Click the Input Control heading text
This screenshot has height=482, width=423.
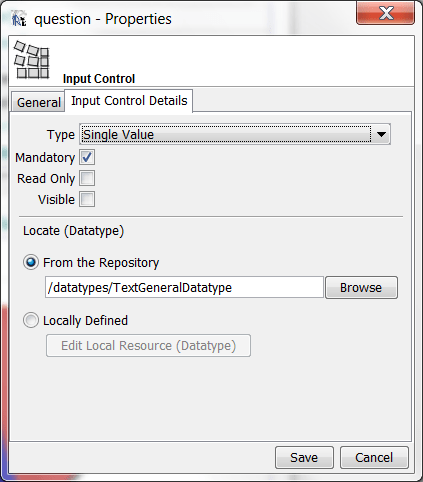pyautogui.click(x=99, y=79)
